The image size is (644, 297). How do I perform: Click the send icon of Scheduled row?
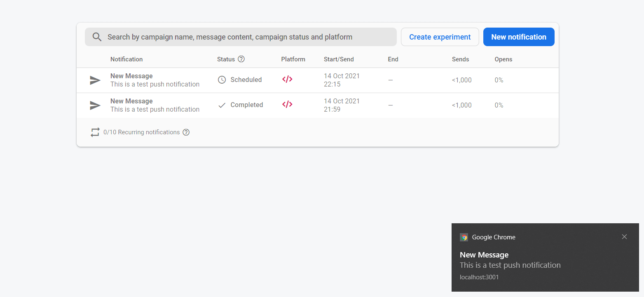tap(95, 80)
